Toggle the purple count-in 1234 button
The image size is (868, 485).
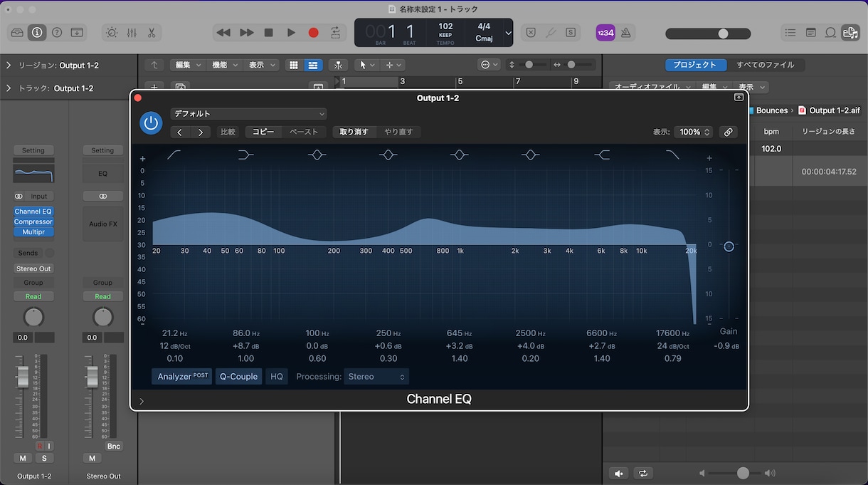(x=605, y=33)
